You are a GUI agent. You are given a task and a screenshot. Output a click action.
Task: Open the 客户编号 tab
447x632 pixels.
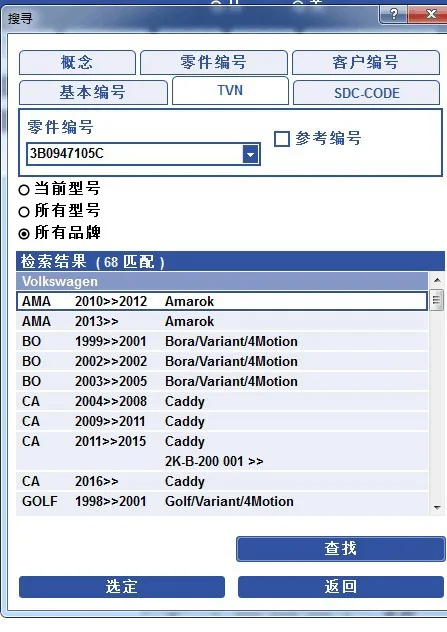(366, 62)
